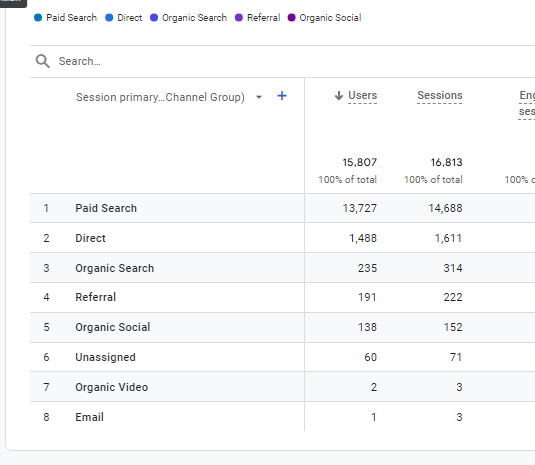Image resolution: width=535 pixels, height=465 pixels.
Task: Click Paid Search users value 13,727
Action: pyautogui.click(x=360, y=208)
